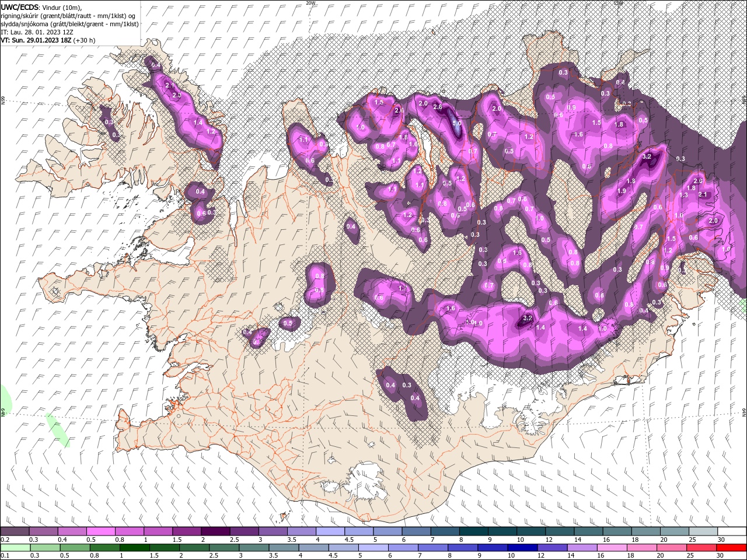This screenshot has height=560, width=747.
Task: Click the darkest green 1 swatch, lower legend
Action: click(x=135, y=548)
